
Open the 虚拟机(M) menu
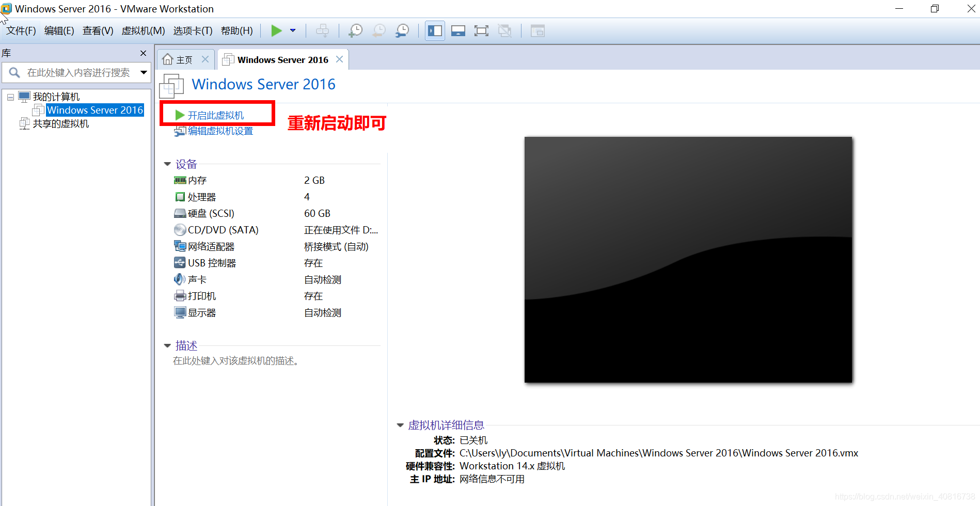pyautogui.click(x=143, y=31)
